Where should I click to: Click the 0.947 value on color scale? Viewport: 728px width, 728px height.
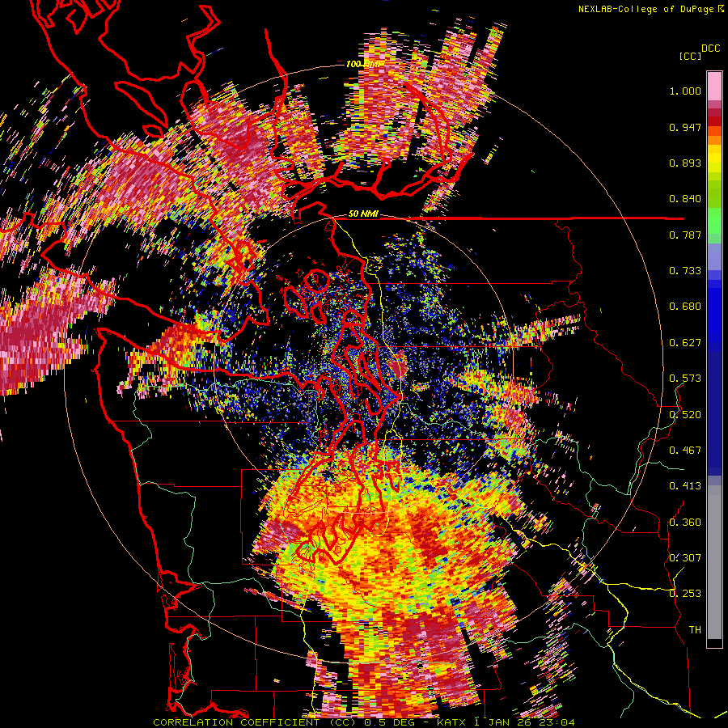pyautogui.click(x=685, y=127)
